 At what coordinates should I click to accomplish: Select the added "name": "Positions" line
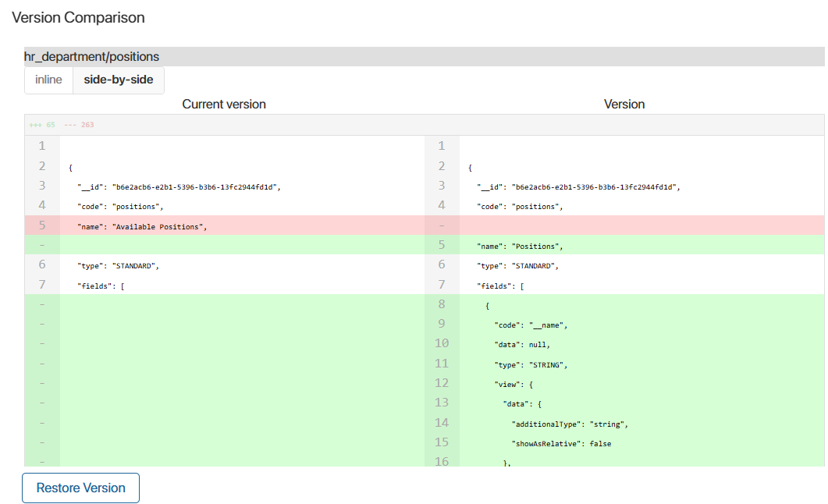(x=520, y=247)
